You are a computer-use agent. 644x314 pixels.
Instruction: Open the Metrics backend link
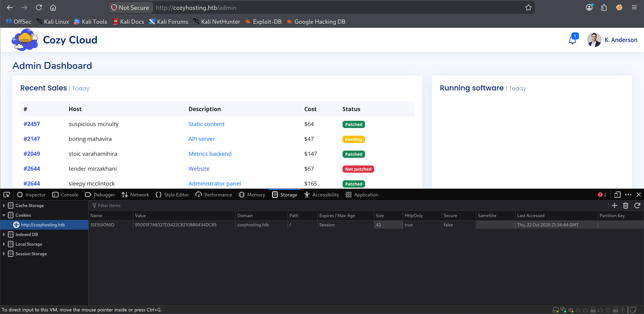coord(210,153)
